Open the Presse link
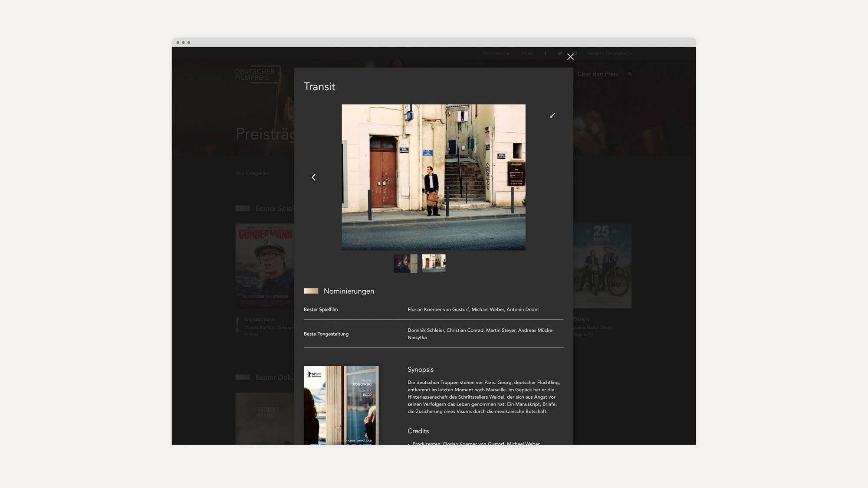868x488 pixels. 527,53
